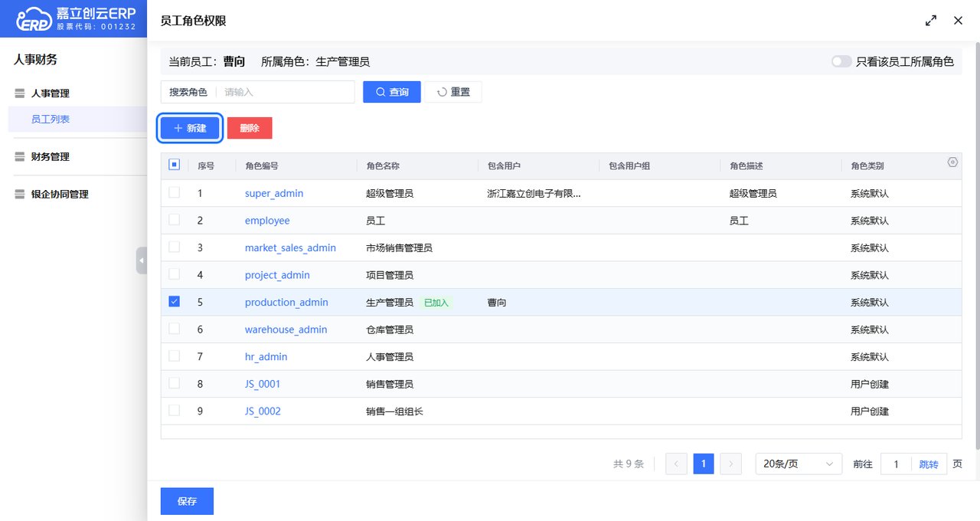
Task: Open the hr_admin role link
Action: click(266, 357)
